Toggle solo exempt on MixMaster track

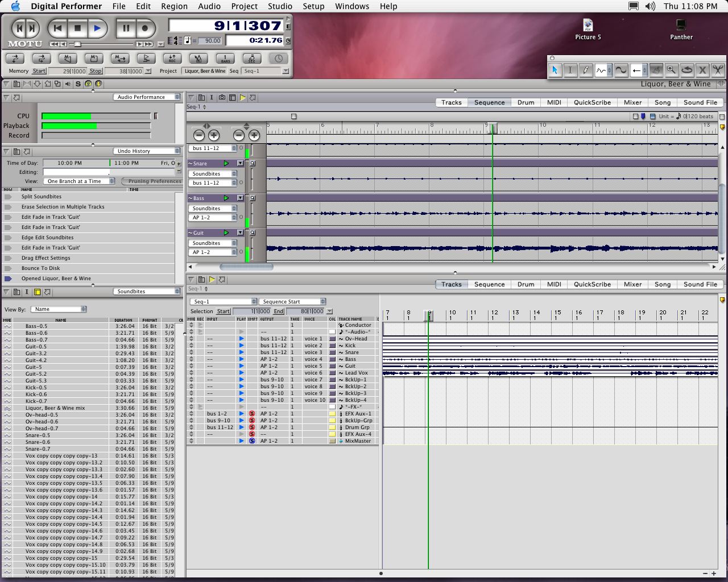coord(251,441)
